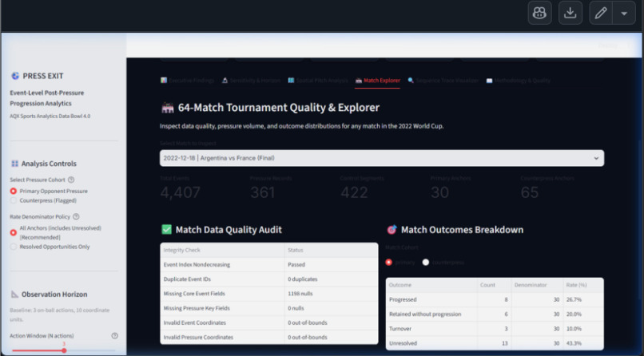This screenshot has height=356, width=644.
Task: Click the Primary Anchors 30 metric
Action: [451, 188]
